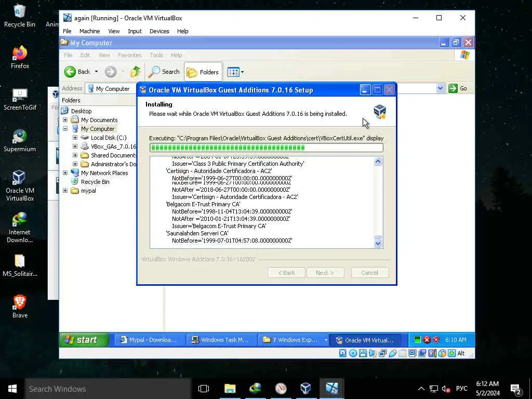532x399 pixels.
Task: Click the recording indicator in VirtualBox status bar
Action: [x=422, y=353]
